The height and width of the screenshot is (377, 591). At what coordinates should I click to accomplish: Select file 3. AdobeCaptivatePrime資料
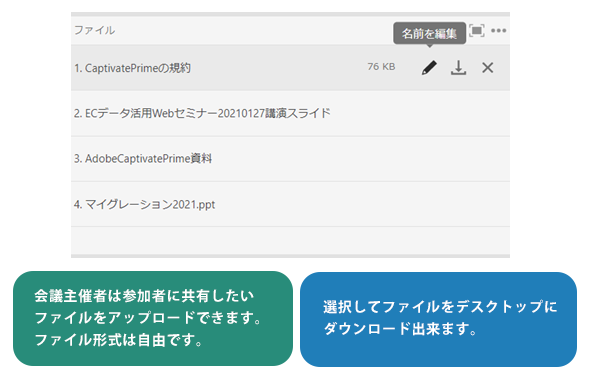290,159
